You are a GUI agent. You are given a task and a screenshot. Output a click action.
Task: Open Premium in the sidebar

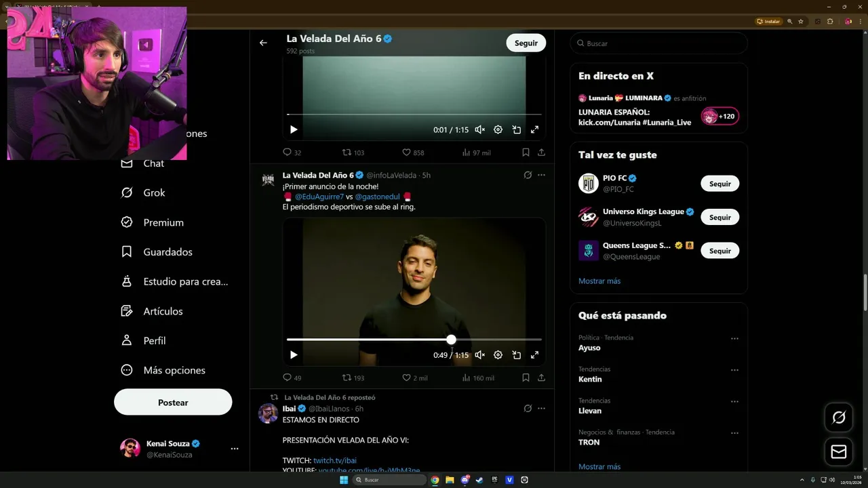pos(152,222)
